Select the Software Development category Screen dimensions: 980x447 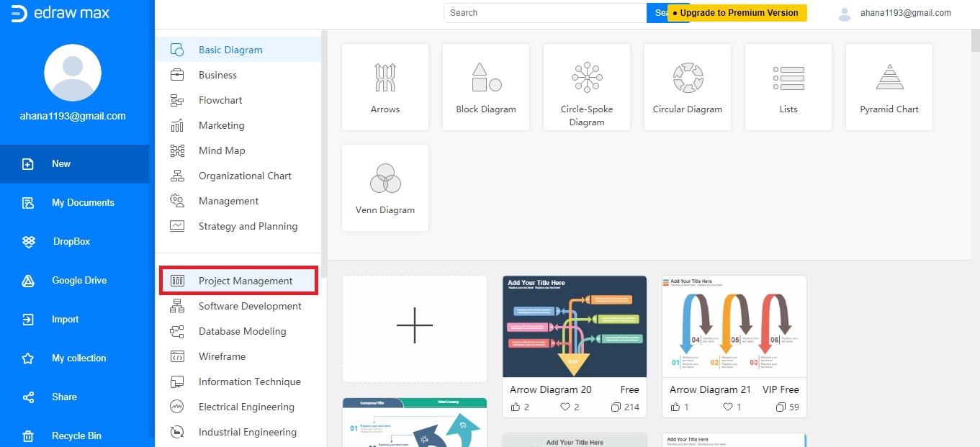(238, 306)
